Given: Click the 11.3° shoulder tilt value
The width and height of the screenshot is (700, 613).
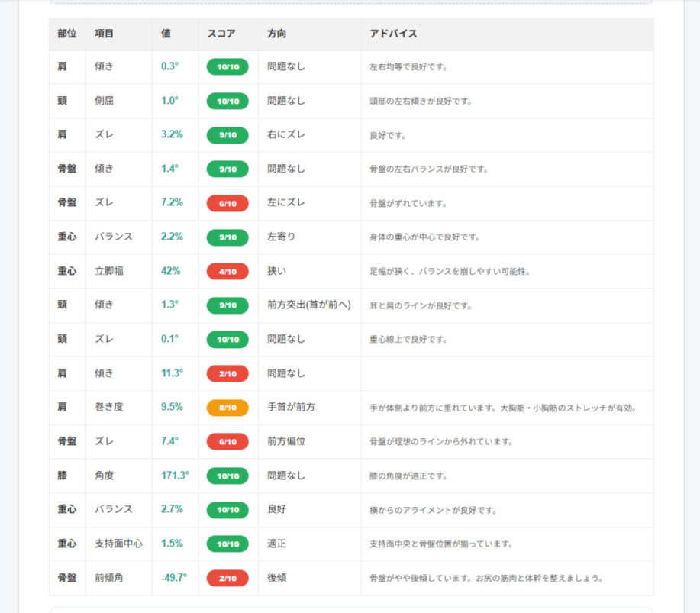Looking at the screenshot, I should 172,373.
